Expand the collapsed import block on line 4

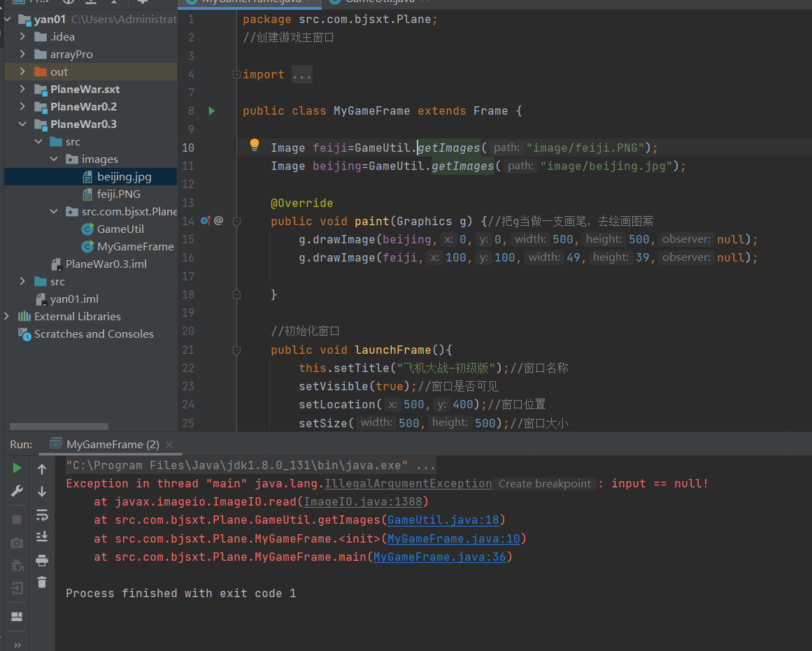(236, 75)
